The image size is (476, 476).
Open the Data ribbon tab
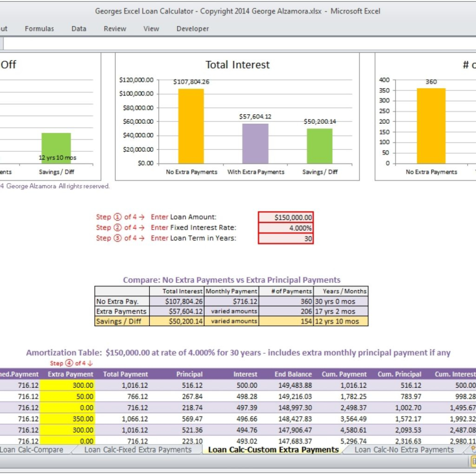pyautogui.click(x=79, y=28)
